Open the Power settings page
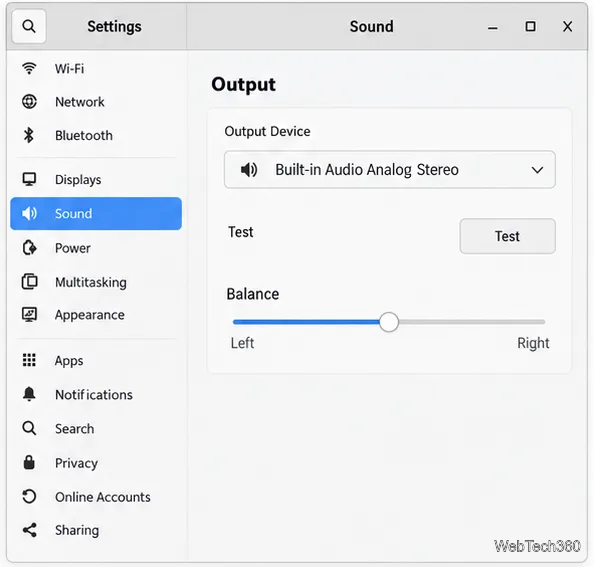This screenshot has height=567, width=594. 96,248
